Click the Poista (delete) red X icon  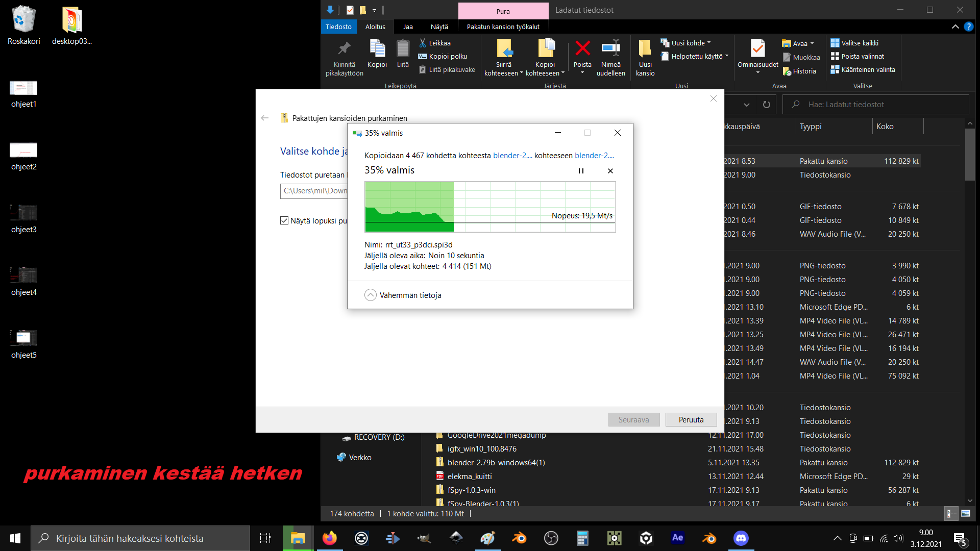click(582, 48)
